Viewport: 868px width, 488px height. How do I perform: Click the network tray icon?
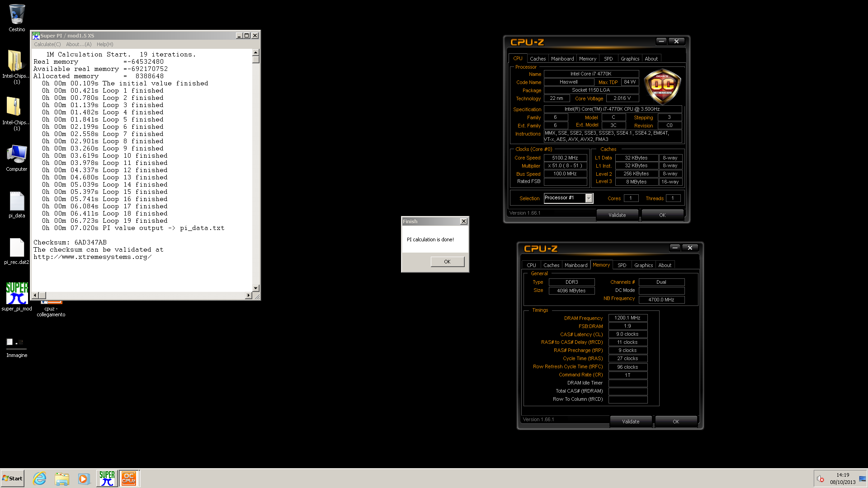[x=863, y=479]
